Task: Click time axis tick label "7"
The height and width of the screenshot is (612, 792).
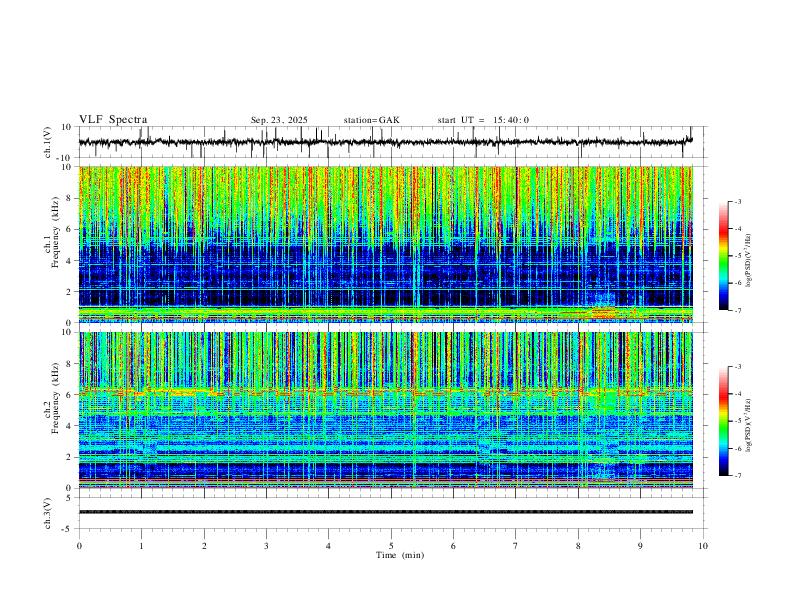Action: [x=516, y=546]
